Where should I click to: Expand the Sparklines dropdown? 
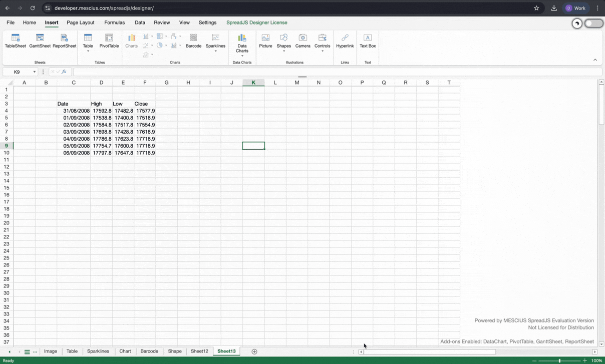[215, 51]
